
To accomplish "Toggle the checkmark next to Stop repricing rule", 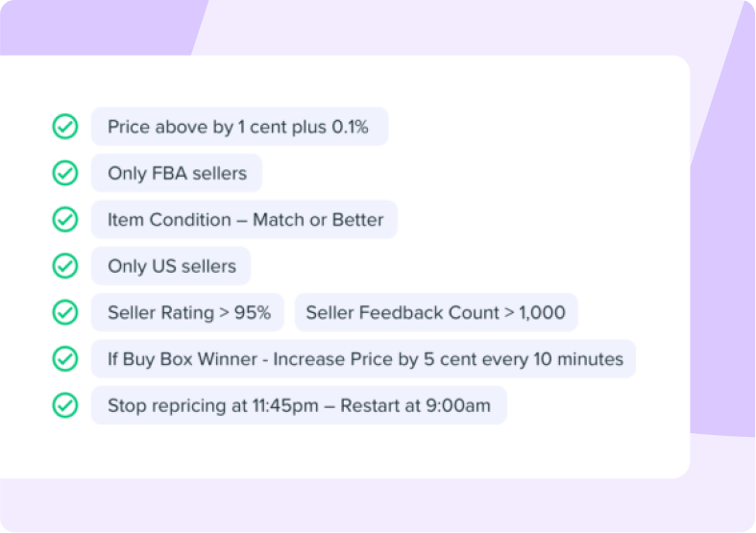I will click(x=65, y=405).
